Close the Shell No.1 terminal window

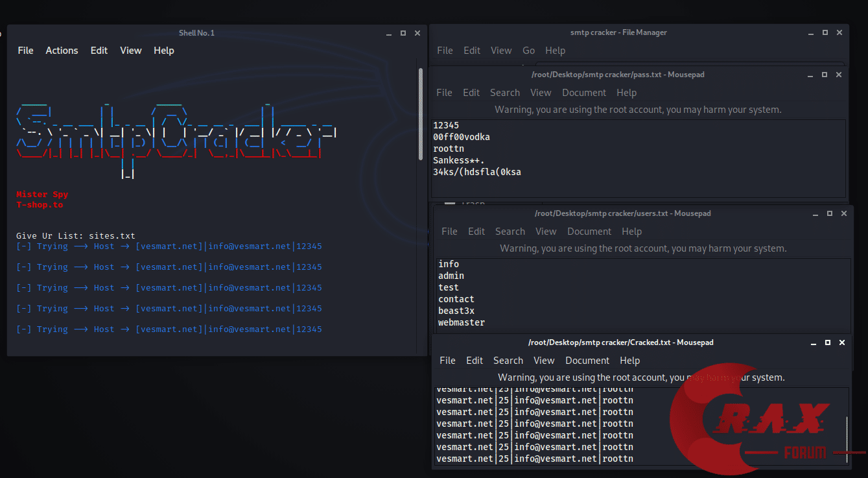(x=418, y=33)
